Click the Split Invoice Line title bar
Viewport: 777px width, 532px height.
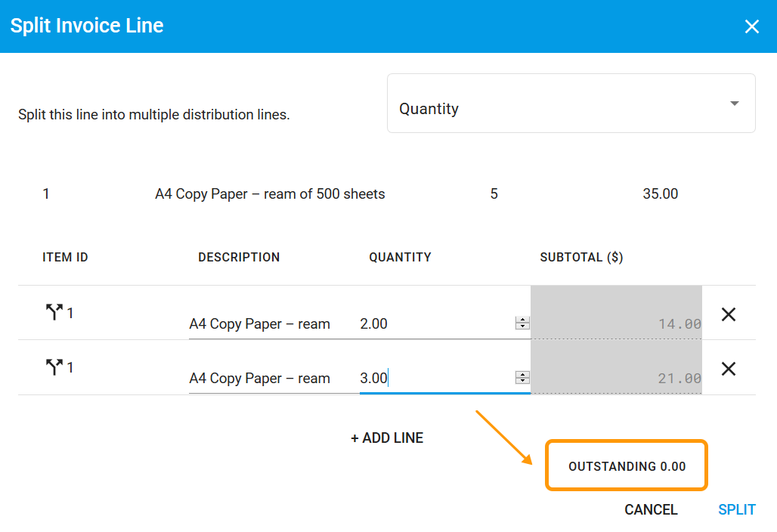point(86,25)
